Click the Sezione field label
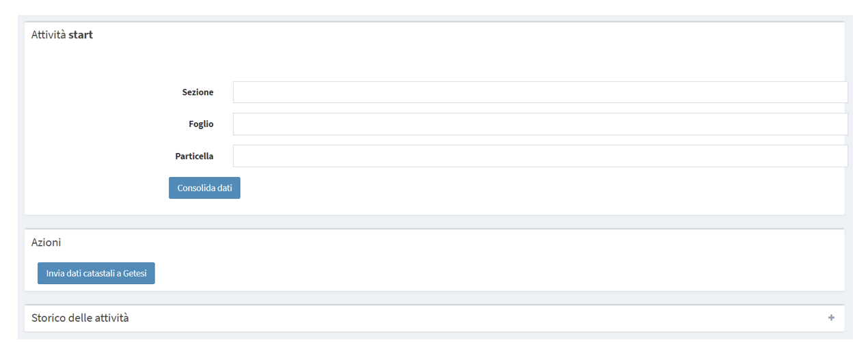This screenshot has width=868, height=362. point(198,92)
